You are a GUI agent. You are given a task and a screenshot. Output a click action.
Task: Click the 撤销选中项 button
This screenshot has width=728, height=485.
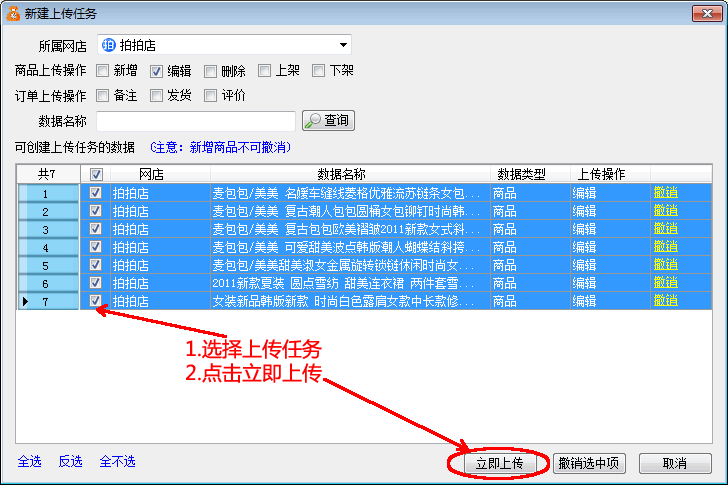point(589,463)
